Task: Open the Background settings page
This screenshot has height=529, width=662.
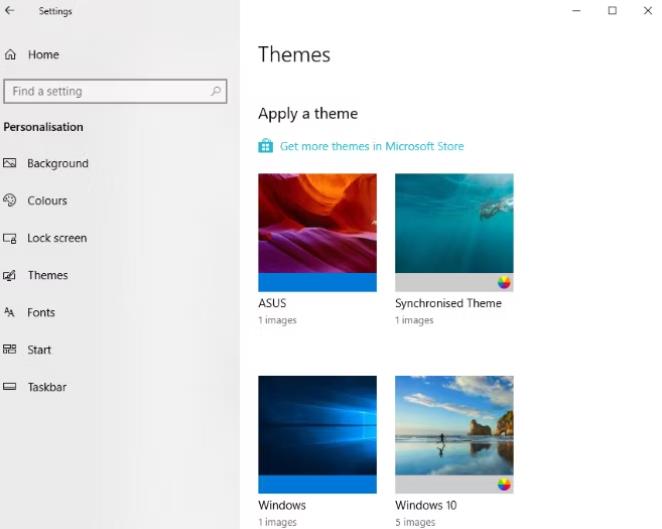Action: [x=58, y=163]
